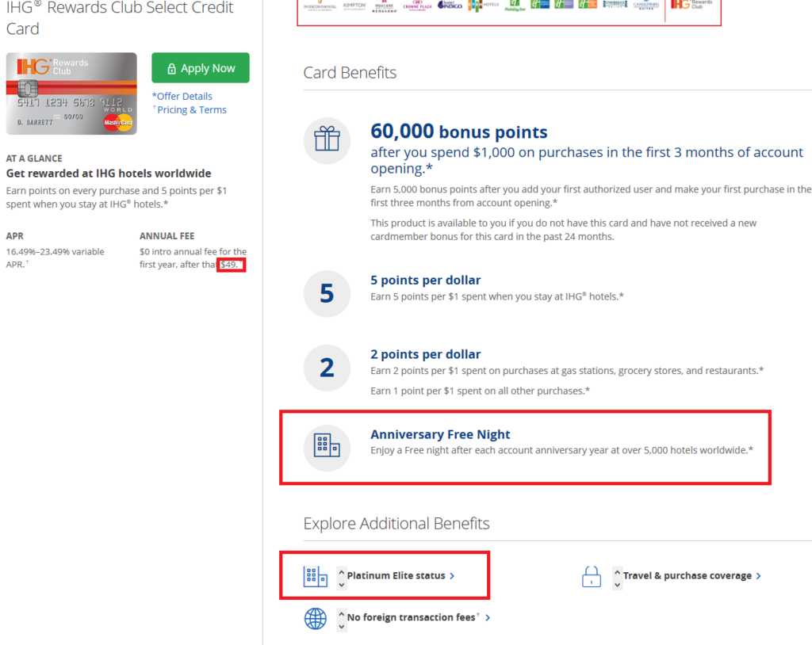Click the '16.49%–23.49% variable' APR value
The image size is (812, 645).
55,251
